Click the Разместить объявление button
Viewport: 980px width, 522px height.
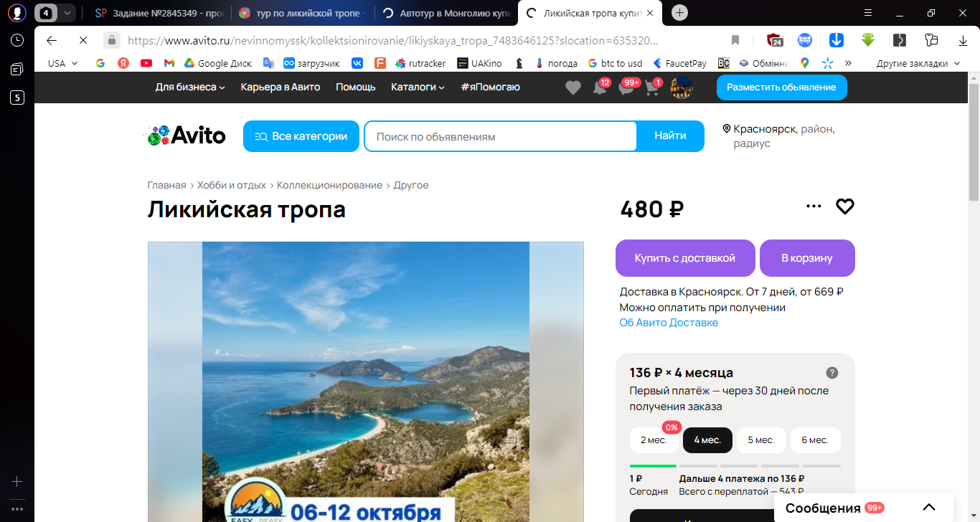pos(781,87)
